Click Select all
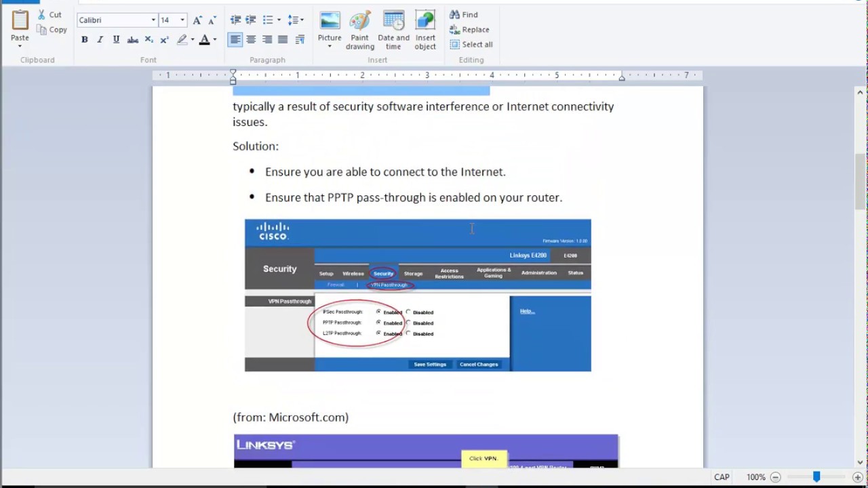Screen dimensions: 868x488 (471, 44)
